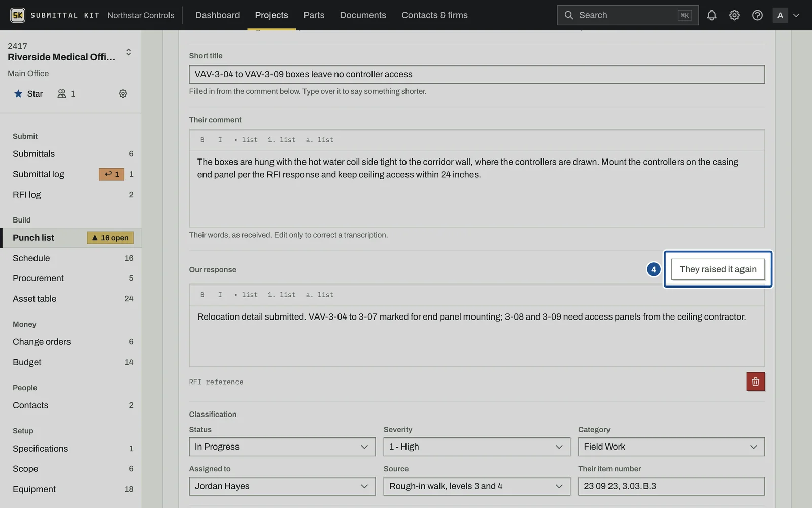Insert numbered list in Our response toolbar
The width and height of the screenshot is (812, 508).
pyautogui.click(x=282, y=295)
